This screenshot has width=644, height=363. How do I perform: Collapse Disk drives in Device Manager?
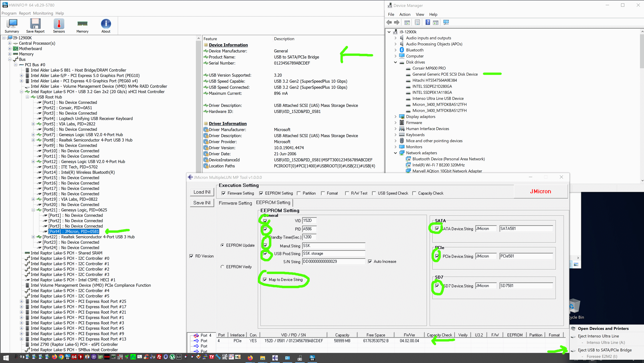tap(395, 62)
